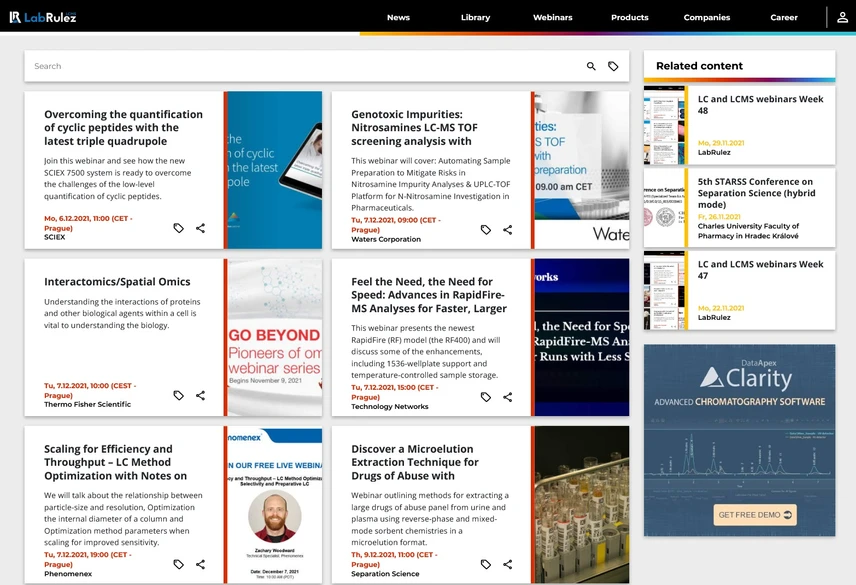
Task: Click 'Separation Science' company name
Action: click(385, 574)
